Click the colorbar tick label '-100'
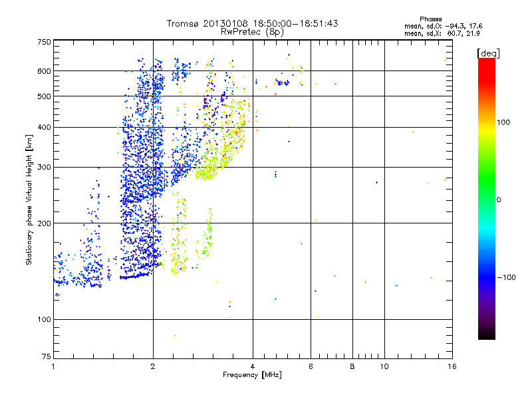532x399 pixels. 506,277
